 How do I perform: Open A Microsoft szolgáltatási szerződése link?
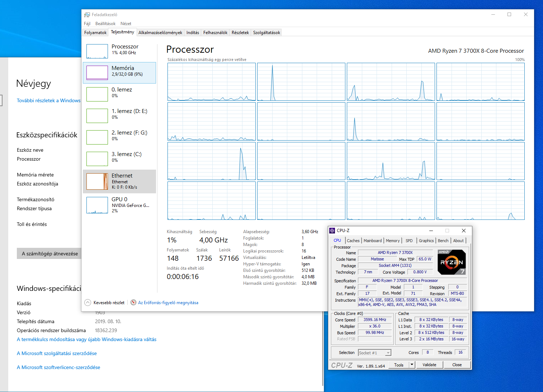click(57, 353)
